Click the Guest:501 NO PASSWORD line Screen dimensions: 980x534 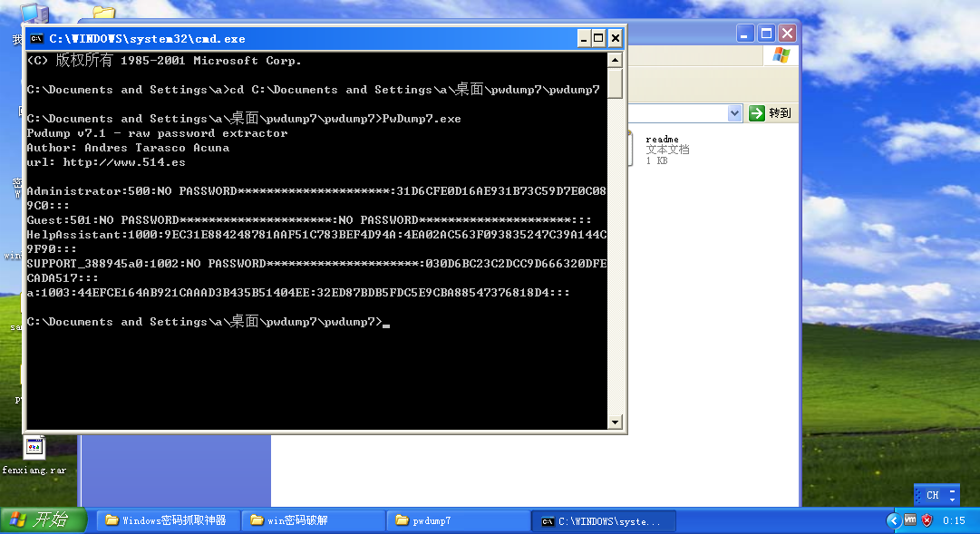[309, 220]
